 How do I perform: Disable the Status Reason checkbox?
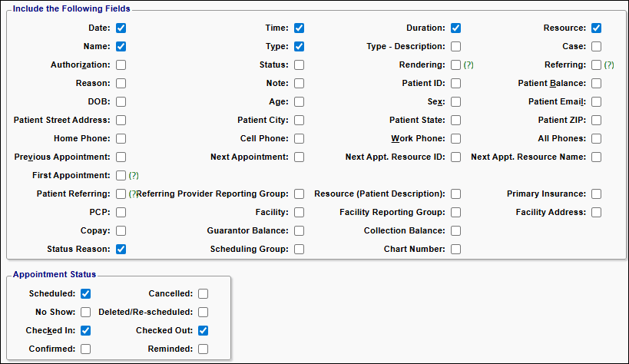click(x=121, y=250)
